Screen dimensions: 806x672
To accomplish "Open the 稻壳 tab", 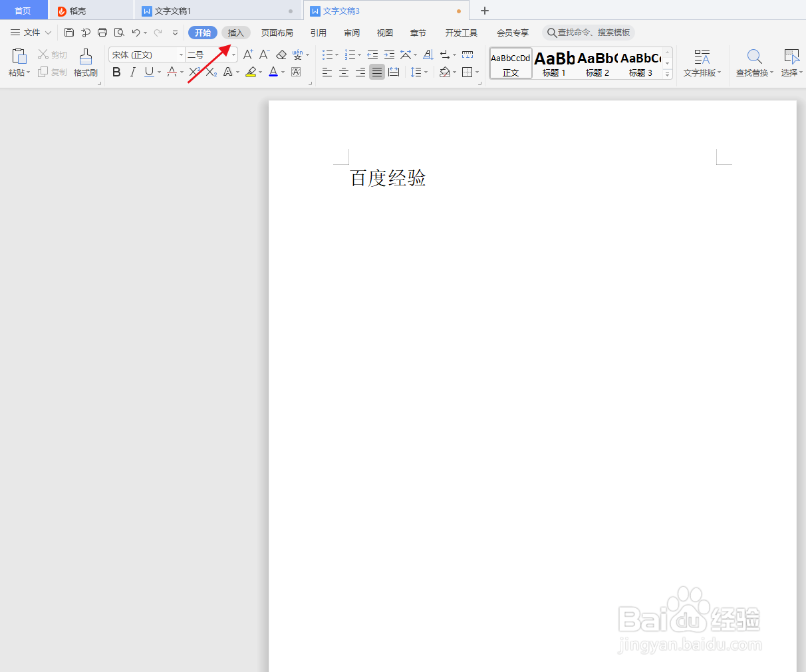I will click(91, 11).
